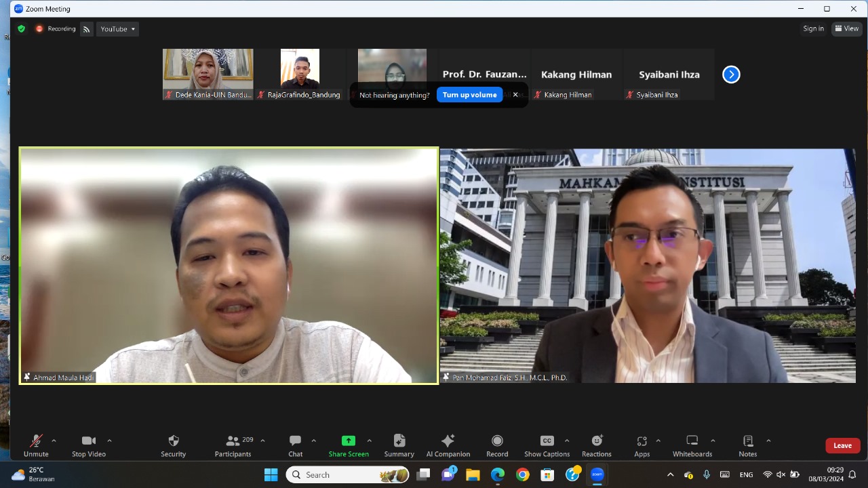Click the green encryption shield icon

pos(22,28)
